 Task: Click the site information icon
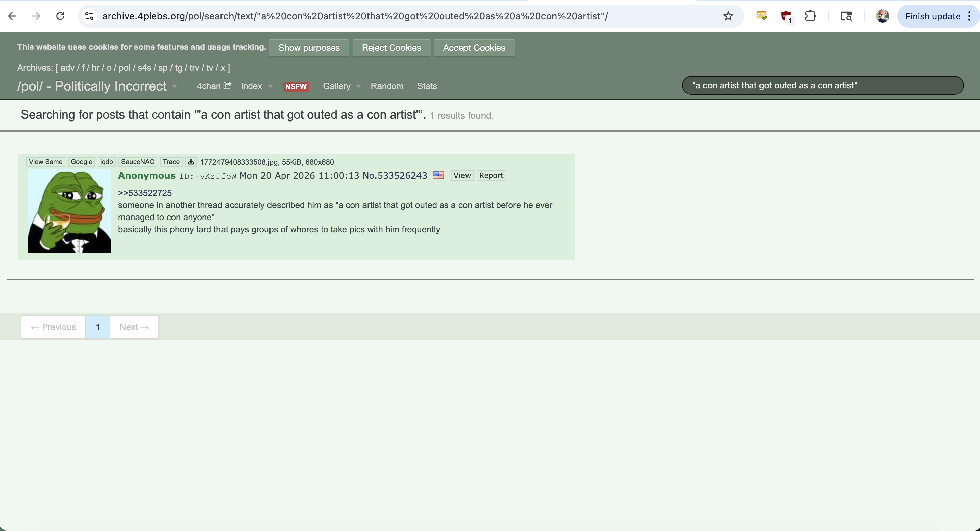tap(89, 16)
